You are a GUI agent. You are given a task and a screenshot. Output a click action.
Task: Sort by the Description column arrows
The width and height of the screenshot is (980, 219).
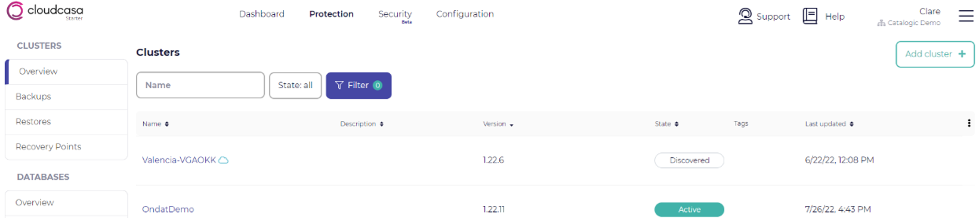[381, 124]
